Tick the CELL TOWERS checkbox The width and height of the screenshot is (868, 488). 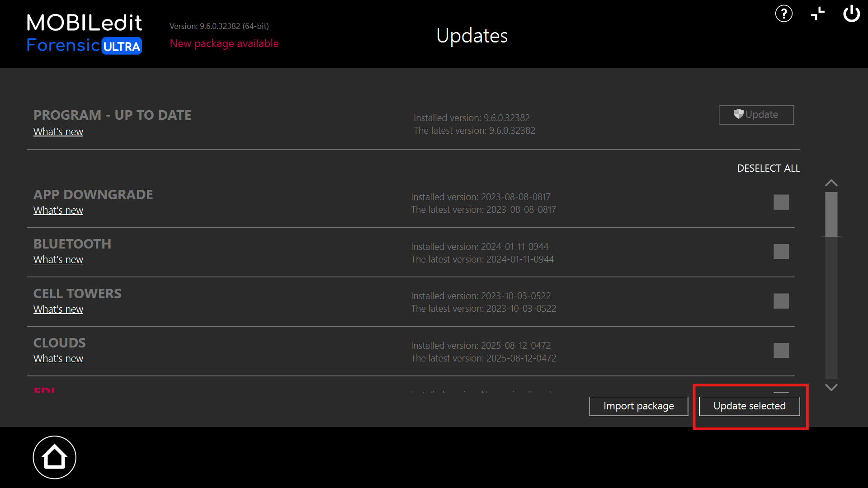tap(781, 300)
